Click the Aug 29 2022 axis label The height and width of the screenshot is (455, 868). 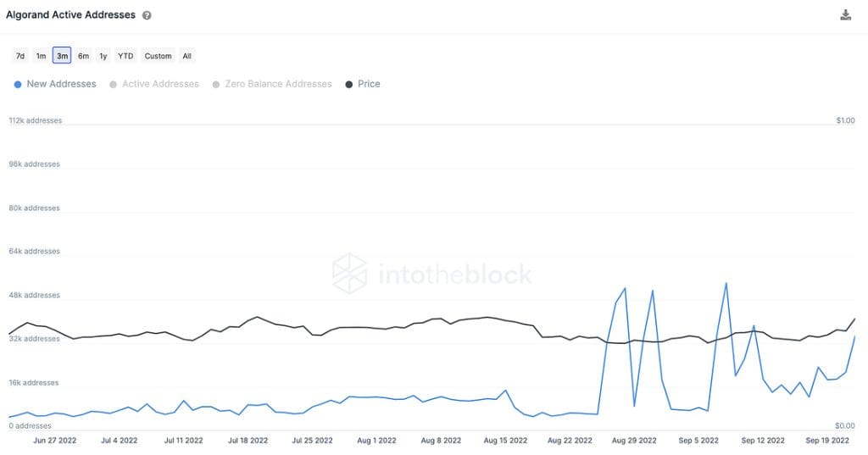click(x=634, y=441)
